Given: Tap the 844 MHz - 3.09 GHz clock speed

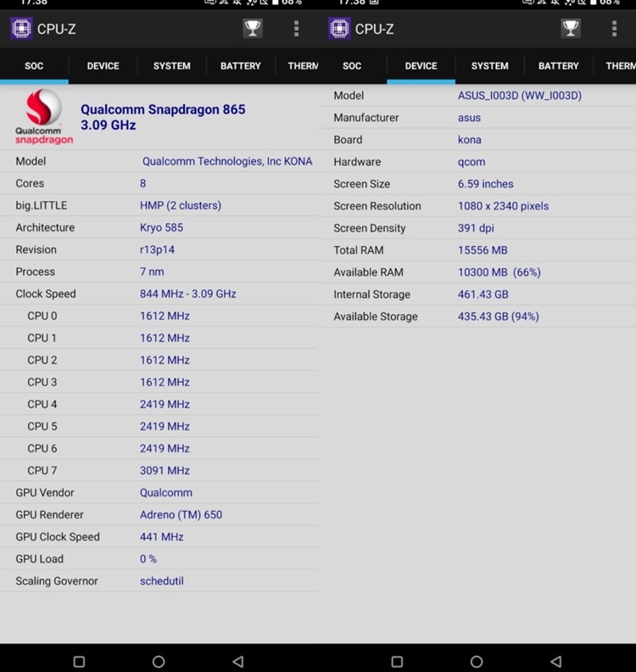Looking at the screenshot, I should click(188, 294).
